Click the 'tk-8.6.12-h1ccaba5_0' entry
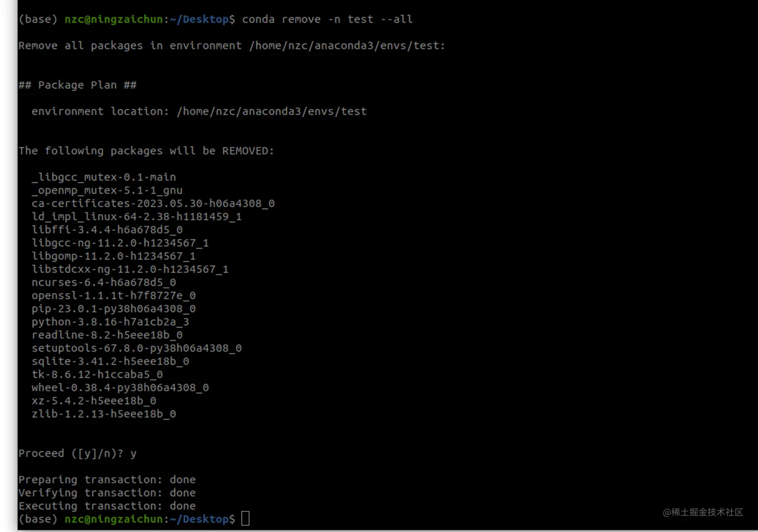The image size is (758, 532). 97,375
